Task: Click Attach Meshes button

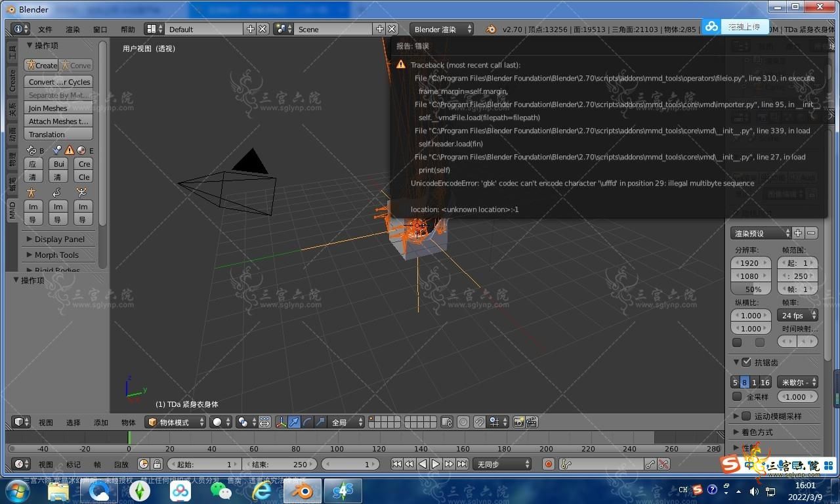Action: coord(58,121)
